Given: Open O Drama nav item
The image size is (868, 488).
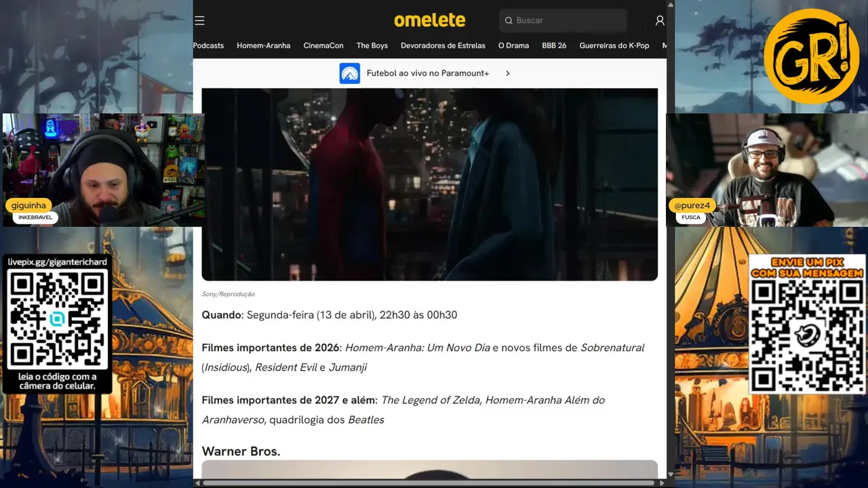Looking at the screenshot, I should click(x=513, y=45).
